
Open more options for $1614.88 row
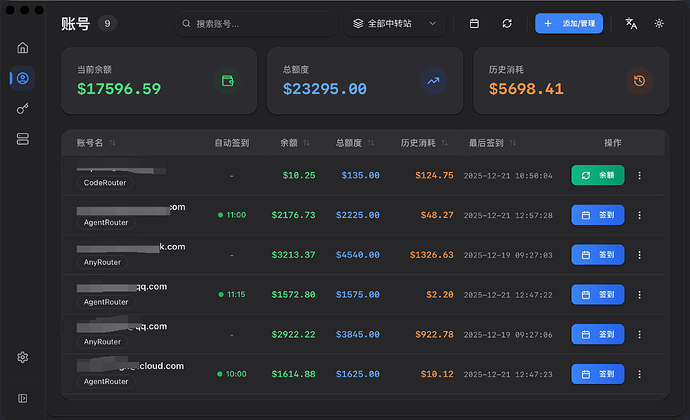click(x=639, y=374)
